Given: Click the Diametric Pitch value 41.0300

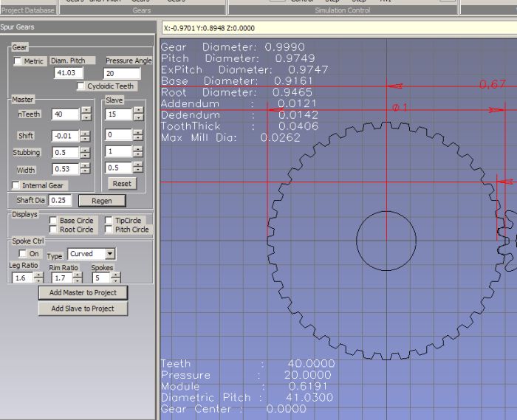Looking at the screenshot, I should [309, 398].
